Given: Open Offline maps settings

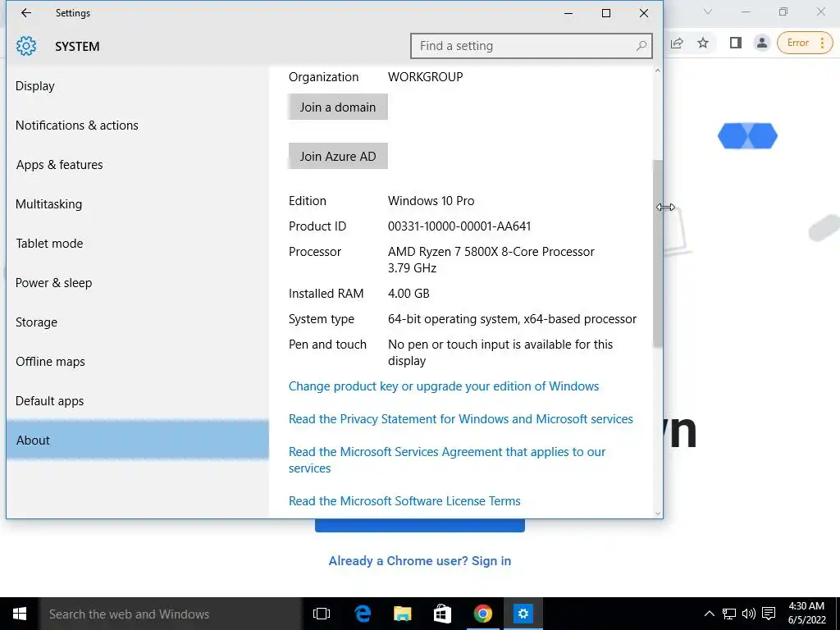Looking at the screenshot, I should 50,362.
